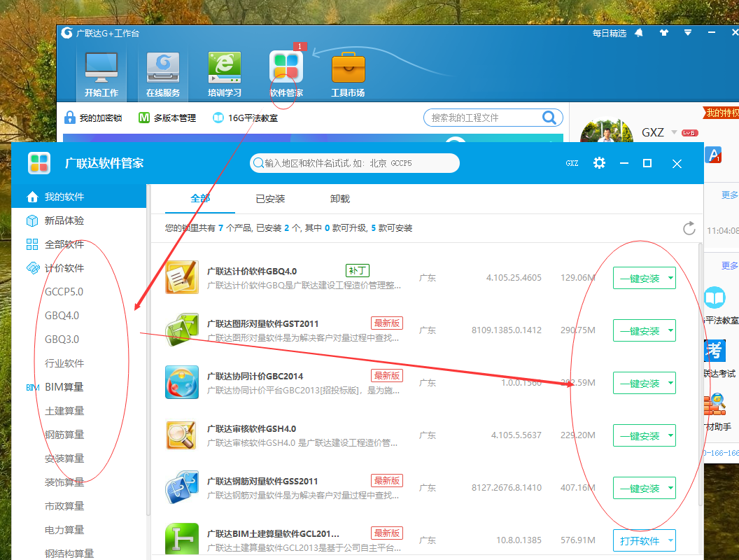
Task: Open the title bar dropdown triangle menu
Action: (688, 33)
